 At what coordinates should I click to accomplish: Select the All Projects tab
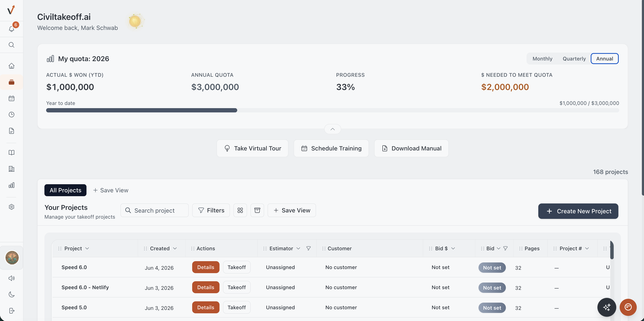[x=66, y=190]
